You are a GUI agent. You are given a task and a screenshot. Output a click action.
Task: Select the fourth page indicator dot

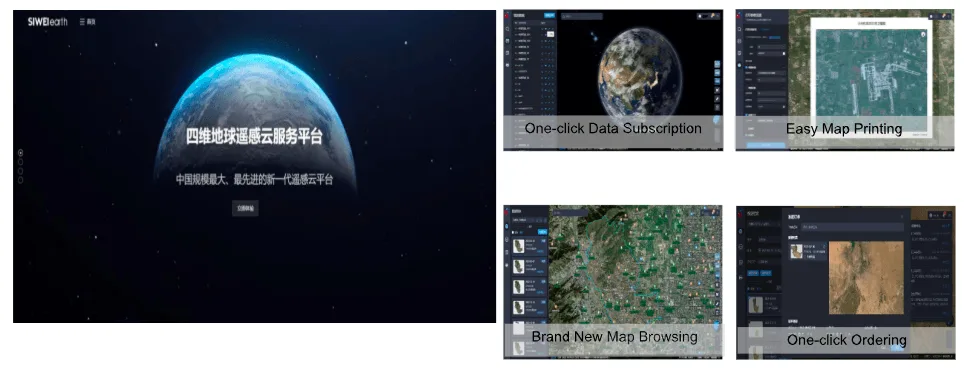20,180
